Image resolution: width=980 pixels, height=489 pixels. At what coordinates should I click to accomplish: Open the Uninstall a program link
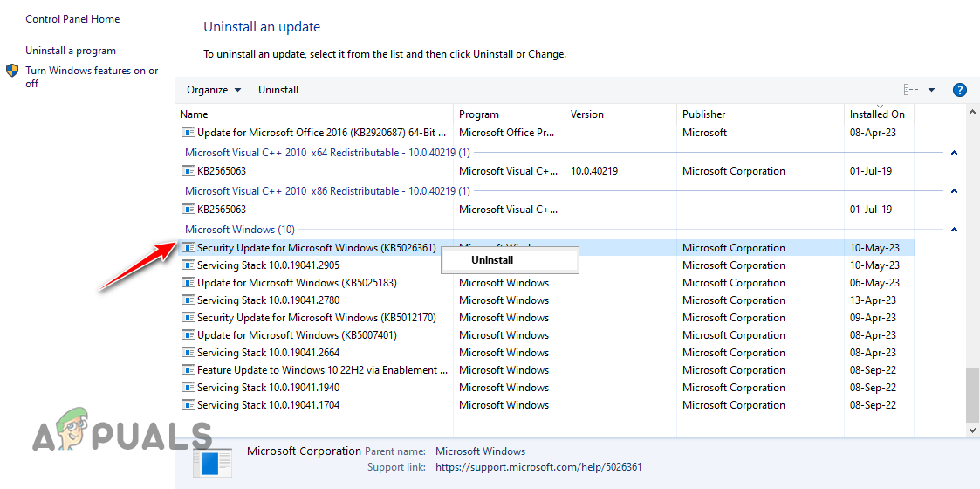tap(71, 51)
